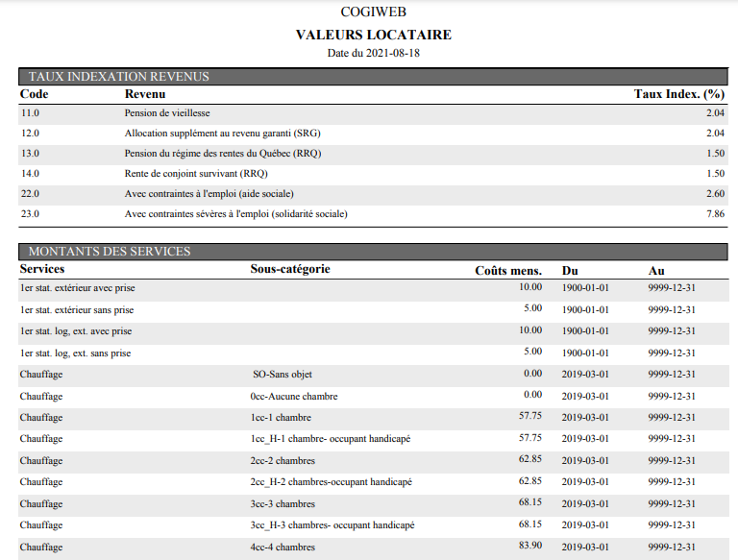This screenshot has width=738, height=560.
Task: Click the Taux Index. (%) column header
Action: pyautogui.click(x=678, y=94)
